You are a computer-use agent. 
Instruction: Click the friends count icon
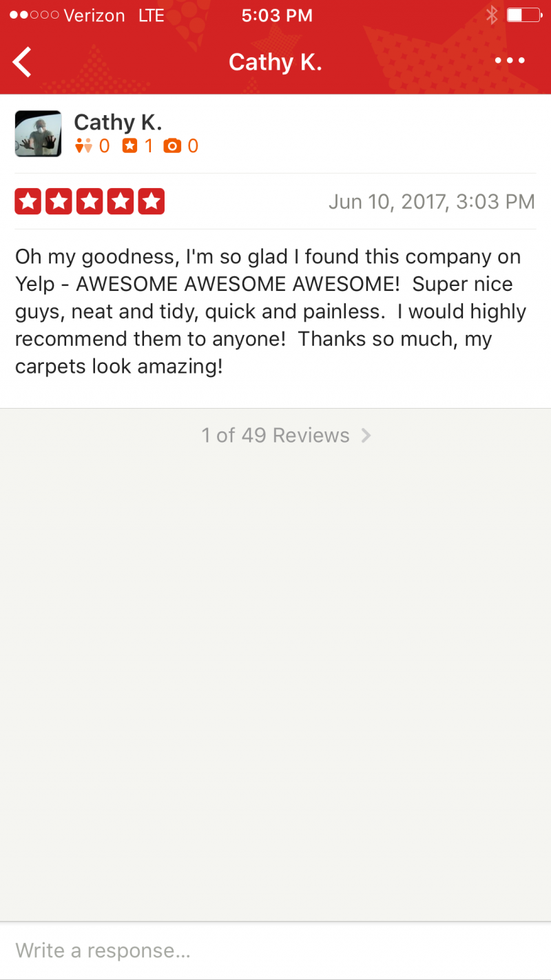(83, 146)
